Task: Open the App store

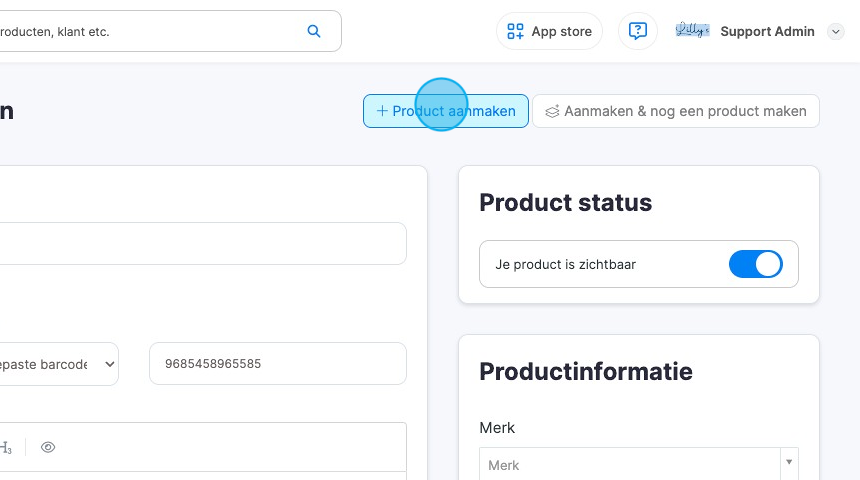Action: click(x=549, y=31)
